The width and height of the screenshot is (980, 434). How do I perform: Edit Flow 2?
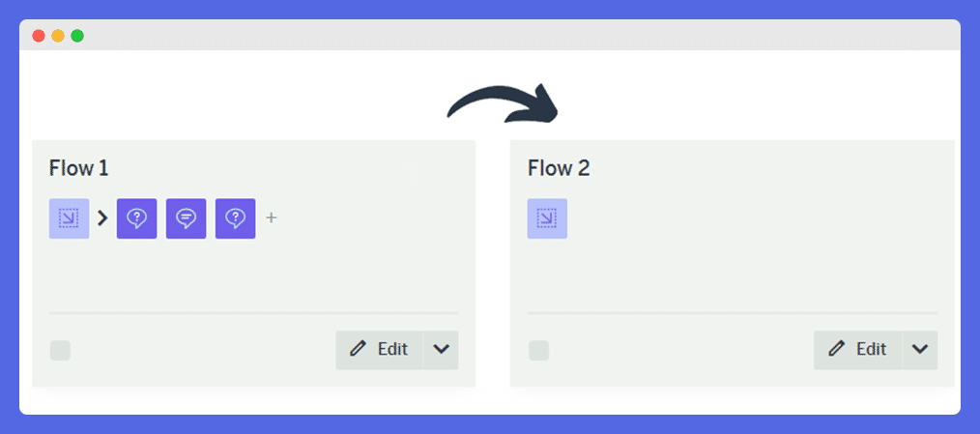[x=858, y=350]
